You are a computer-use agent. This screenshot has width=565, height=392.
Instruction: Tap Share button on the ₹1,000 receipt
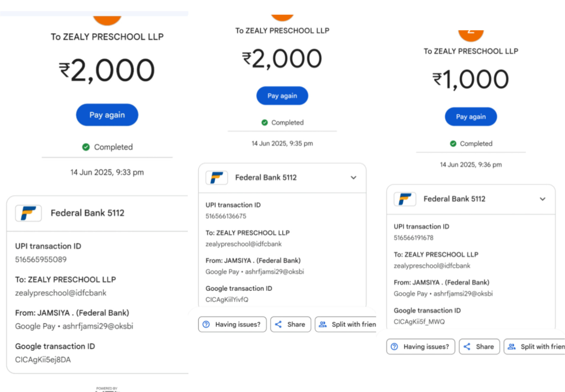pos(479,347)
